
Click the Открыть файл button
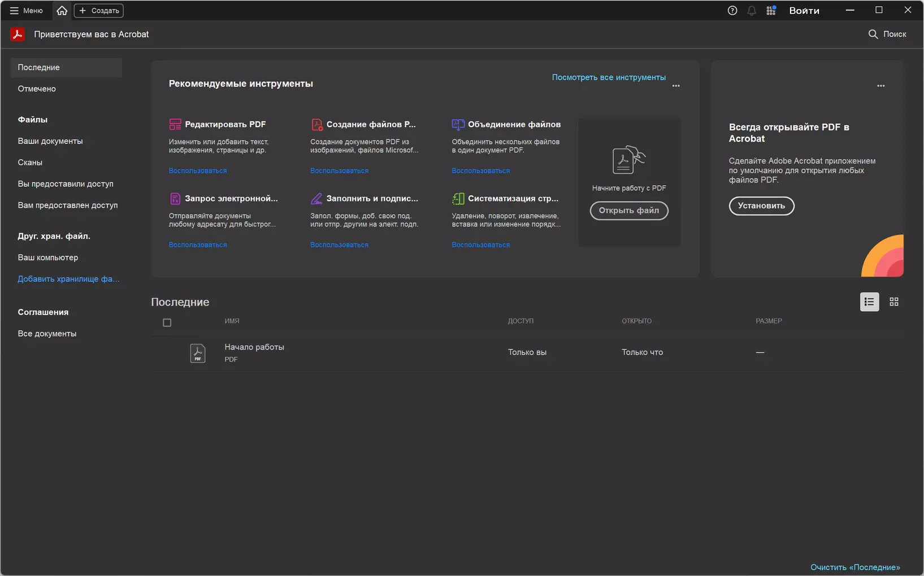pos(629,211)
